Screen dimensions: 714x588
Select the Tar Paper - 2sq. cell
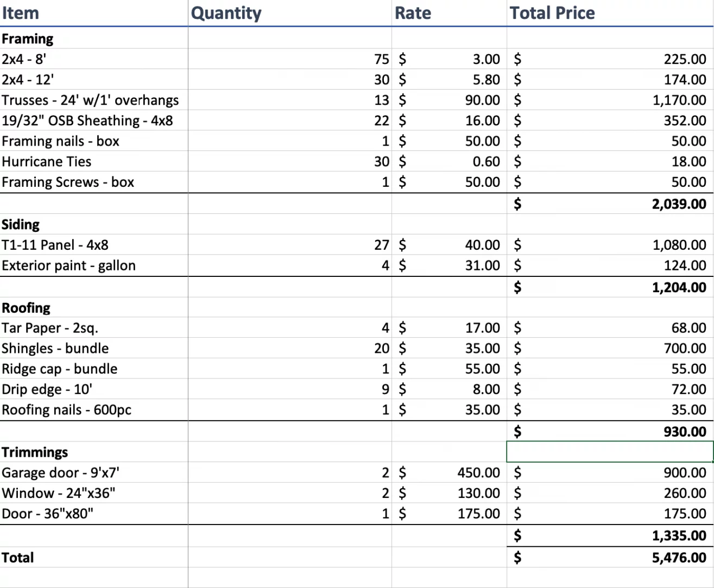coord(94,328)
